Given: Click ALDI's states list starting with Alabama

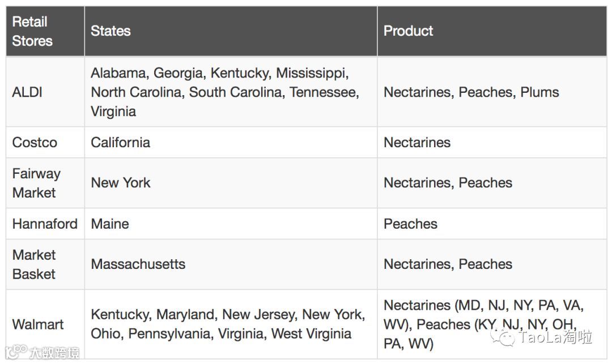Looking at the screenshot, I should point(231,92).
